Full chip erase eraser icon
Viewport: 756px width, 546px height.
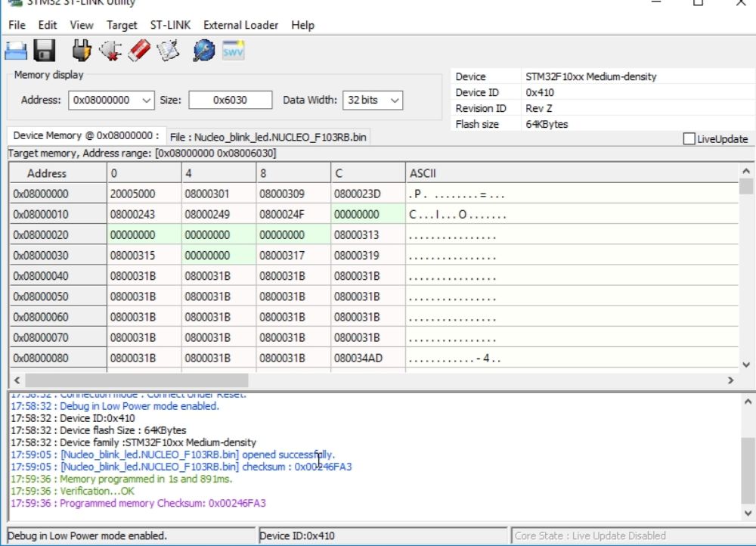click(x=139, y=50)
